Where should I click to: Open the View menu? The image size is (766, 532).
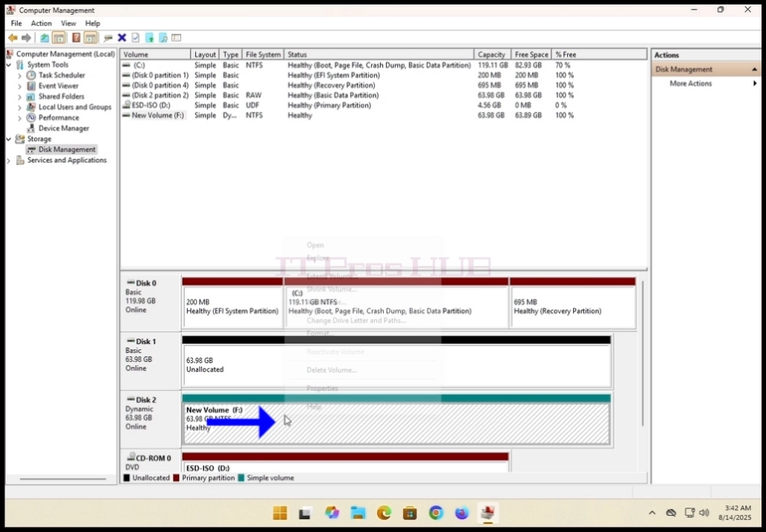(69, 23)
